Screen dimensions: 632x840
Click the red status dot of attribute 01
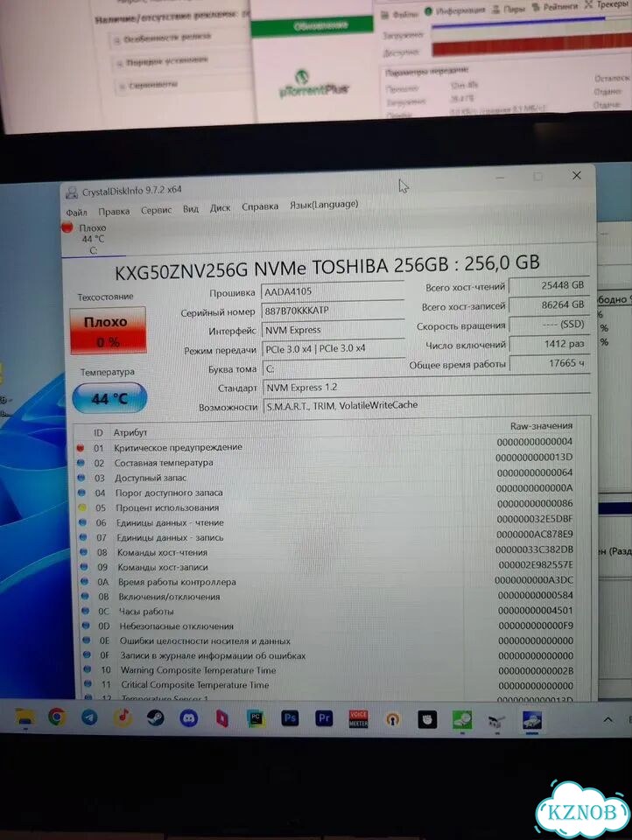(81, 447)
